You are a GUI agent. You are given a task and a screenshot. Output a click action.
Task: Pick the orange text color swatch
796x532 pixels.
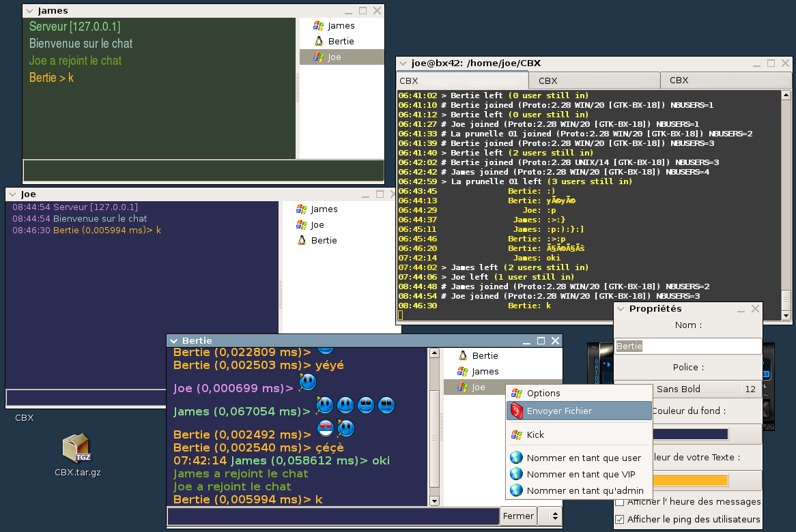coord(690,480)
